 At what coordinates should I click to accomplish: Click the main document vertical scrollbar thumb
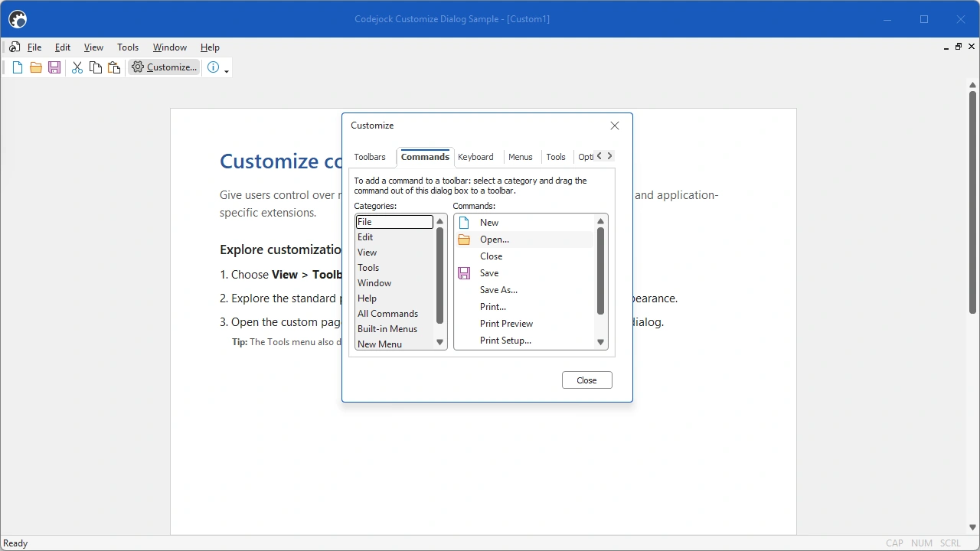[x=973, y=202]
